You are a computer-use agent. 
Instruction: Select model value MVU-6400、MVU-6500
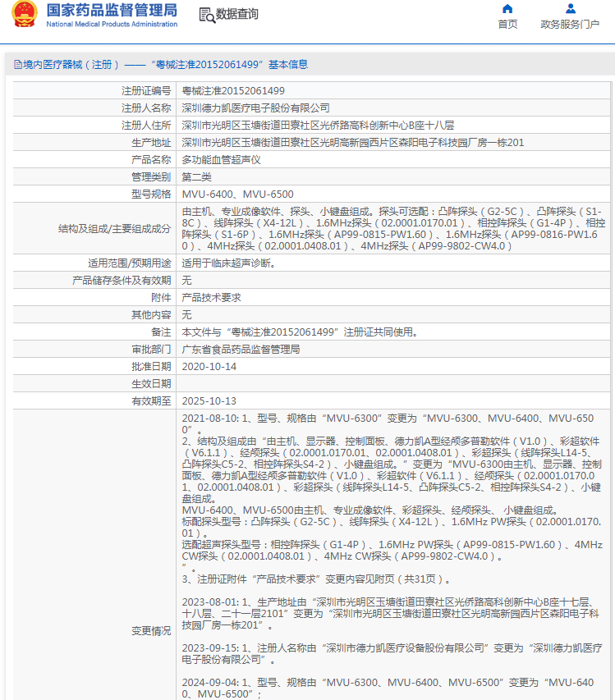pos(237,194)
